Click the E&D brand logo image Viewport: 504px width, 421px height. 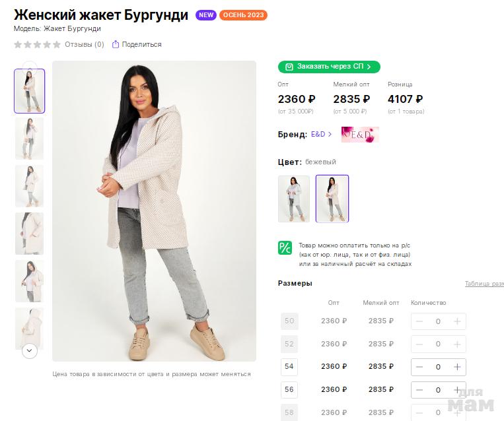[360, 135]
